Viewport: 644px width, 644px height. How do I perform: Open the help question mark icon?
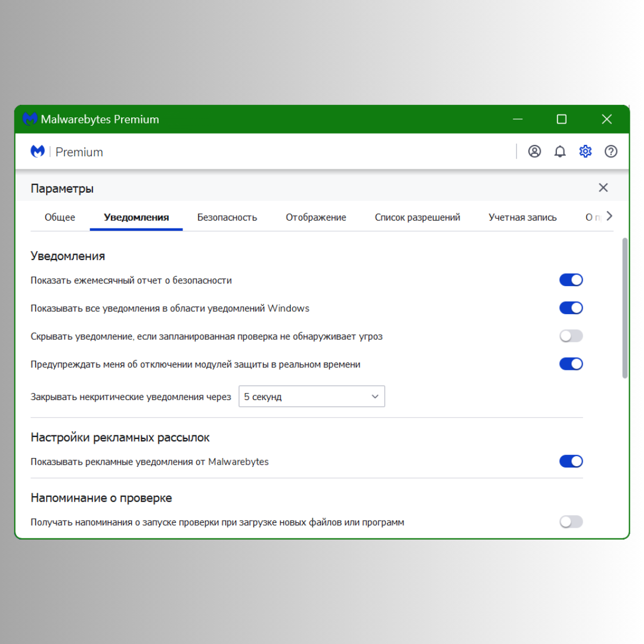pyautogui.click(x=611, y=151)
